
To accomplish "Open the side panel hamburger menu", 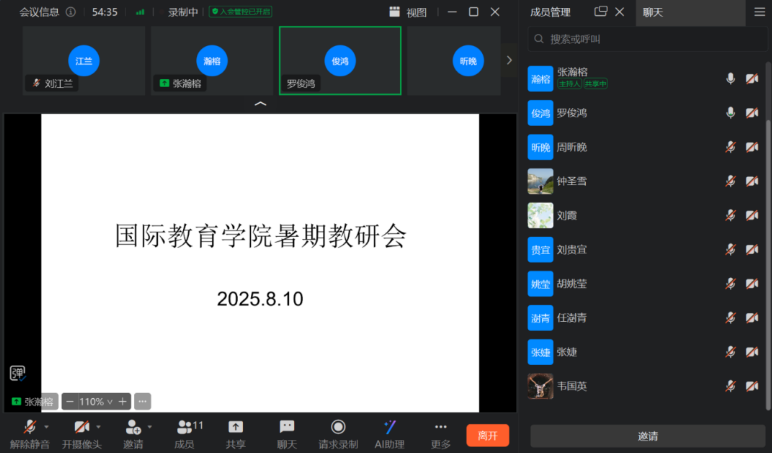I will (x=760, y=12).
